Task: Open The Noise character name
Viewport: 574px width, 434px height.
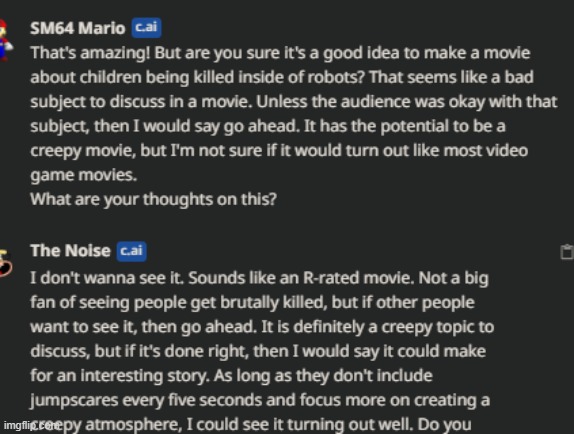Action: pos(70,251)
